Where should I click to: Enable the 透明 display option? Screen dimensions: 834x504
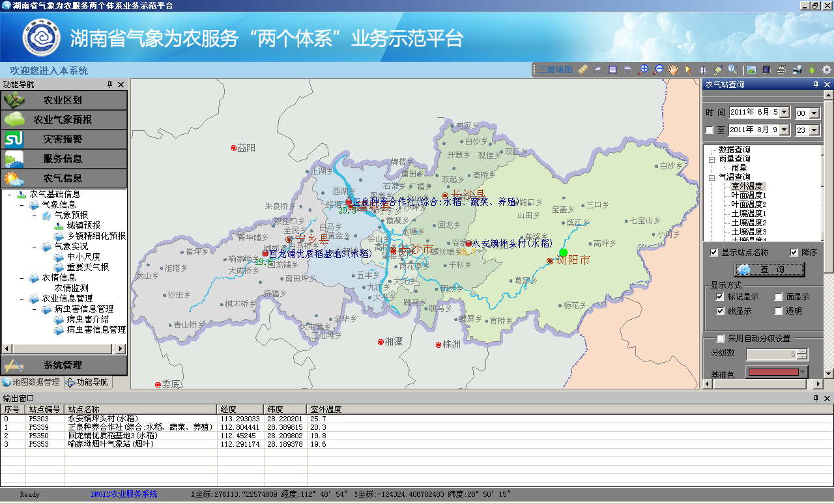pos(779,311)
